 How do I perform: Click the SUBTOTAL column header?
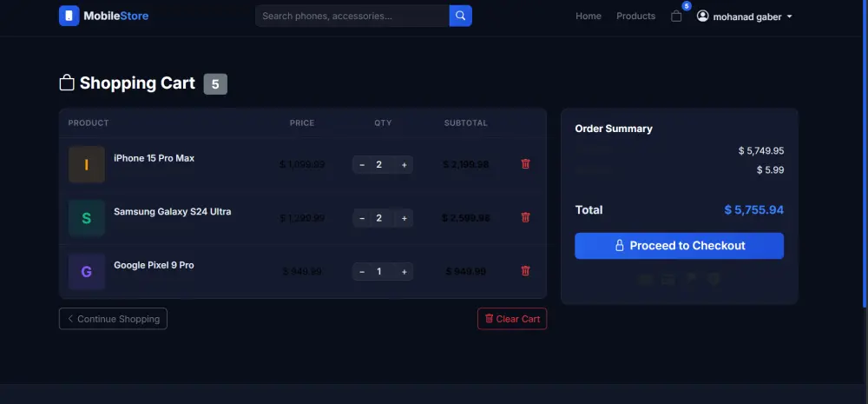tap(466, 123)
